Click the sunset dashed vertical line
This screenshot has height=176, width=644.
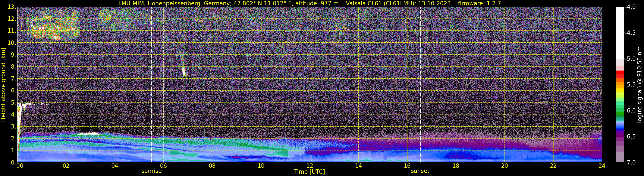click(x=420, y=85)
